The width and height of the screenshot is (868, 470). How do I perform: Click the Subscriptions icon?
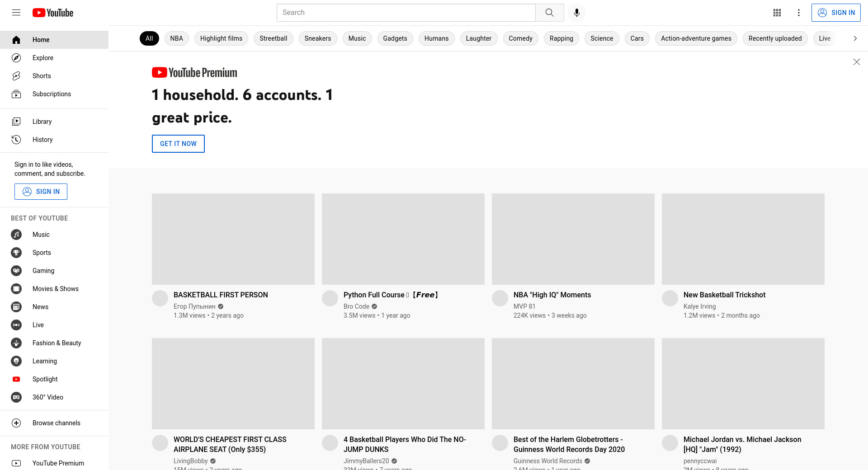tap(16, 94)
